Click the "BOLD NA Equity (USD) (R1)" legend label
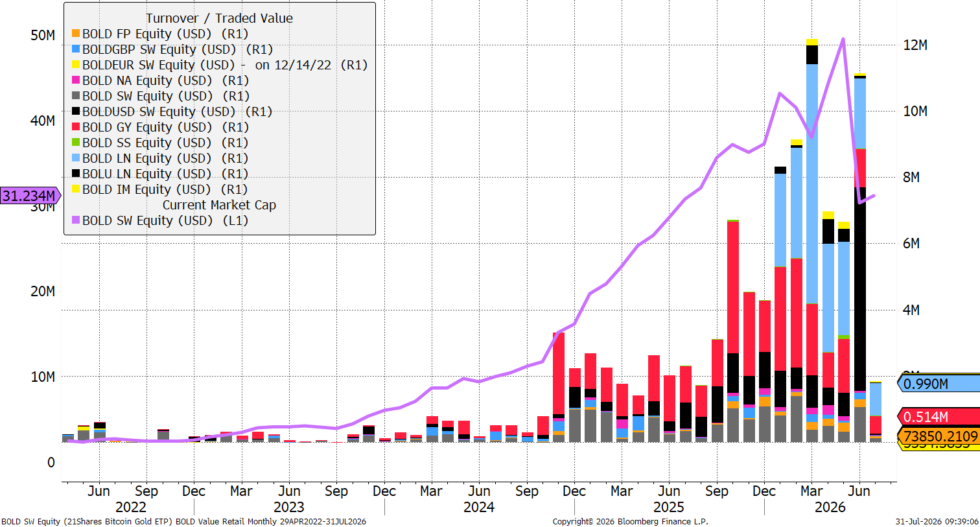The height and width of the screenshot is (527, 980). [x=166, y=80]
